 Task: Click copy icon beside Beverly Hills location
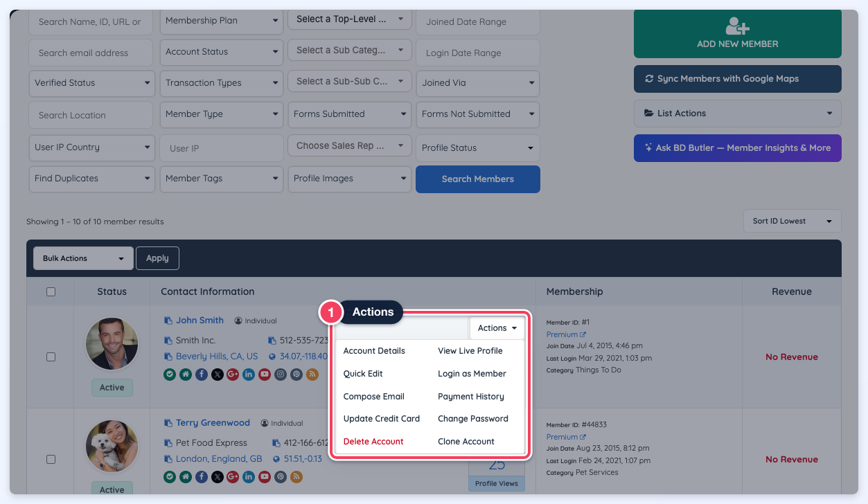pos(168,357)
